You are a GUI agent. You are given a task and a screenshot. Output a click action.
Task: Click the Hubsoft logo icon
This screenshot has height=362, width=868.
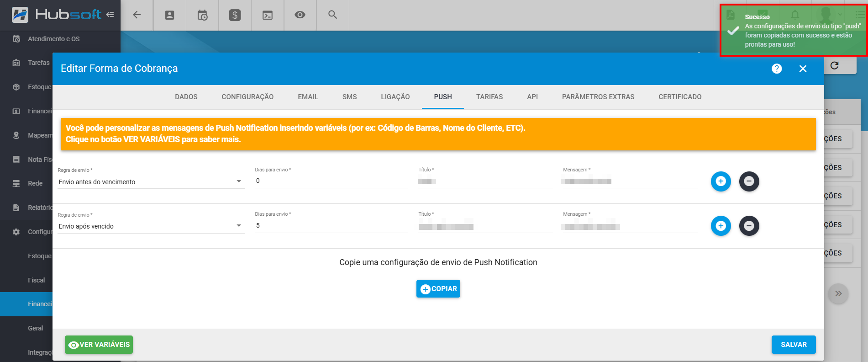(20, 15)
